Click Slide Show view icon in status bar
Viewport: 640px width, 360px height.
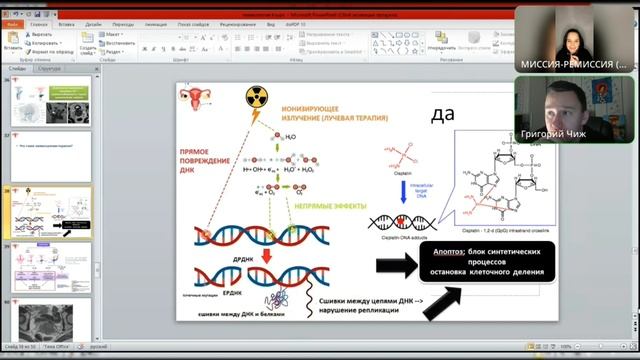coord(553,347)
